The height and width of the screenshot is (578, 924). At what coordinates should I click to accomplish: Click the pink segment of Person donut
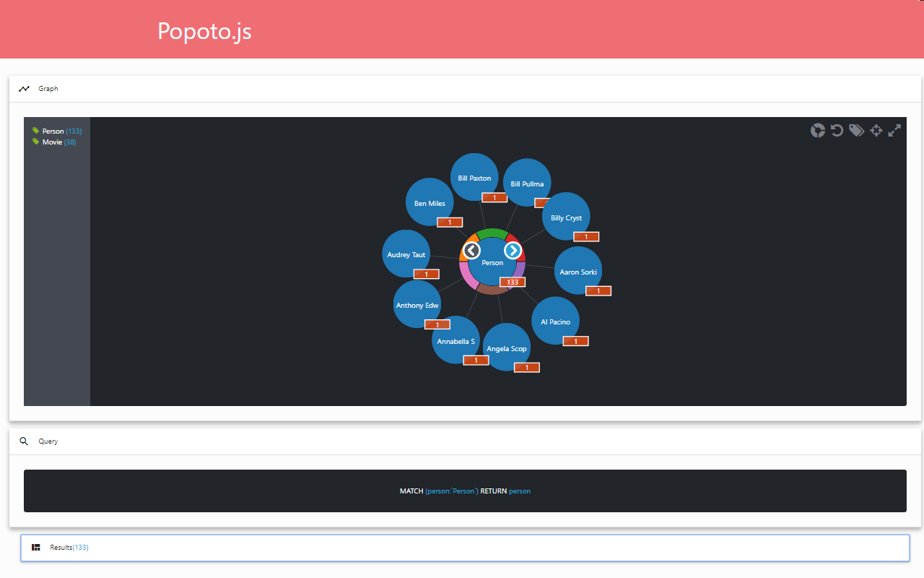pos(466,277)
